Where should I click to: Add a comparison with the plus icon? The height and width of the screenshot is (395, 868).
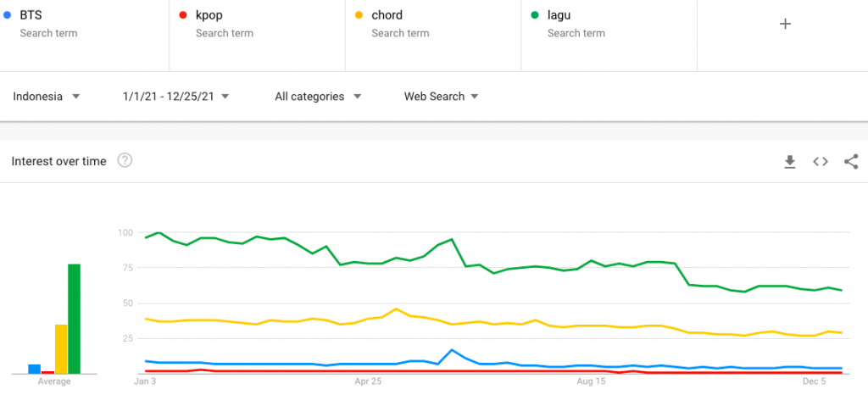[785, 25]
